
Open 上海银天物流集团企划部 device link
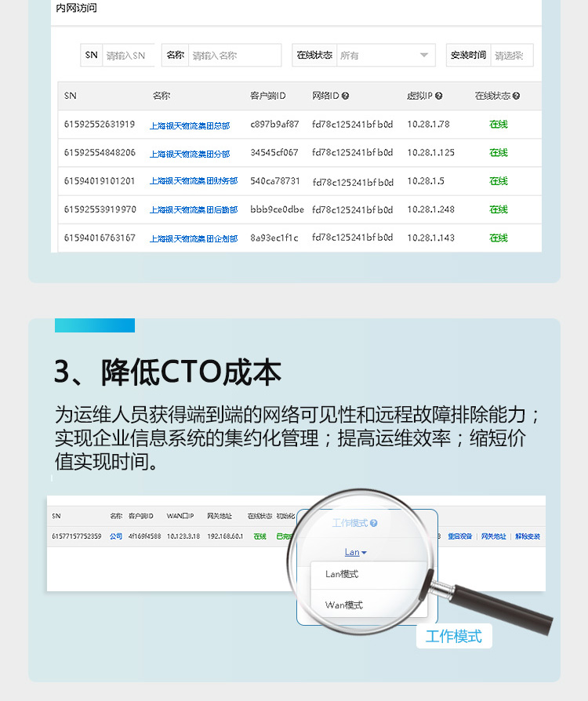pyautogui.click(x=193, y=238)
